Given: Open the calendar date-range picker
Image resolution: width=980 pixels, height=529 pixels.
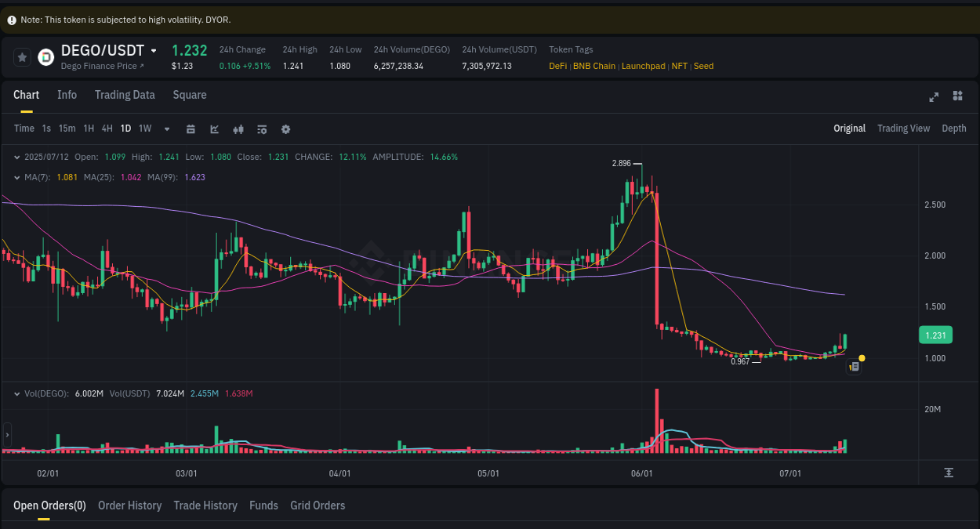Looking at the screenshot, I should pyautogui.click(x=191, y=129).
